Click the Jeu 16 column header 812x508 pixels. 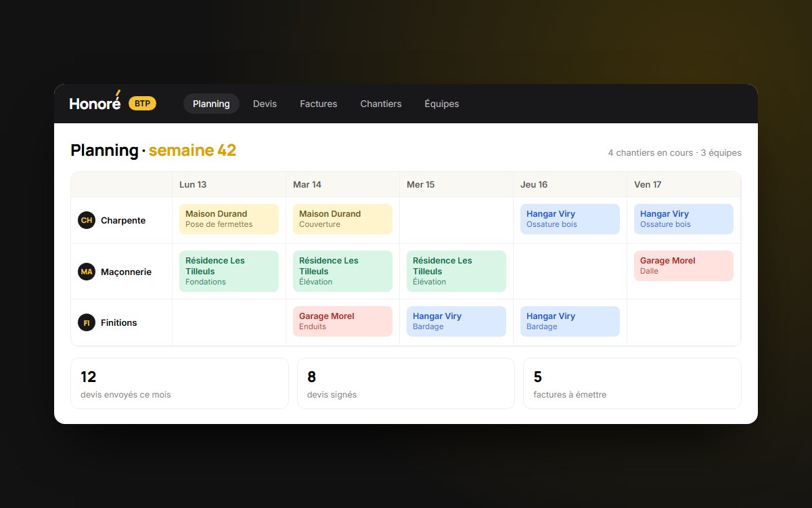coord(570,184)
